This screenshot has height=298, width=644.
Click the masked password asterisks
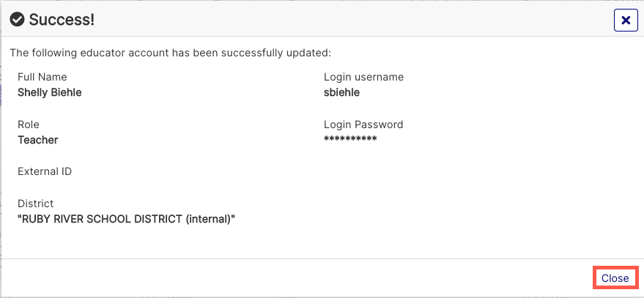[350, 139]
